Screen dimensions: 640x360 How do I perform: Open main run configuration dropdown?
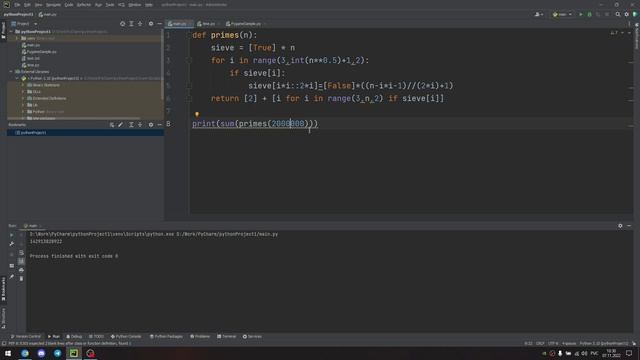tap(562, 14)
